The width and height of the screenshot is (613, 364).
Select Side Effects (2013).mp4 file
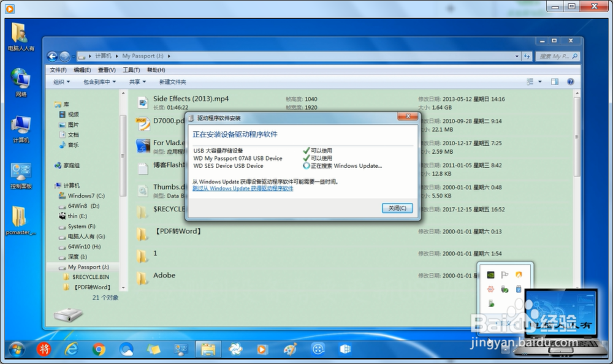click(x=191, y=99)
